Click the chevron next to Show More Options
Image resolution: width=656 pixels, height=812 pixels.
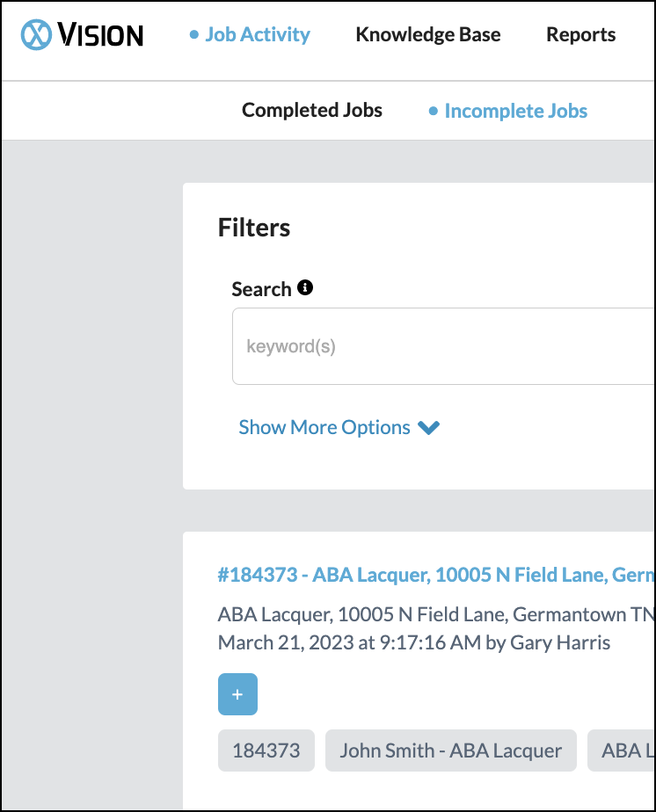pos(429,428)
